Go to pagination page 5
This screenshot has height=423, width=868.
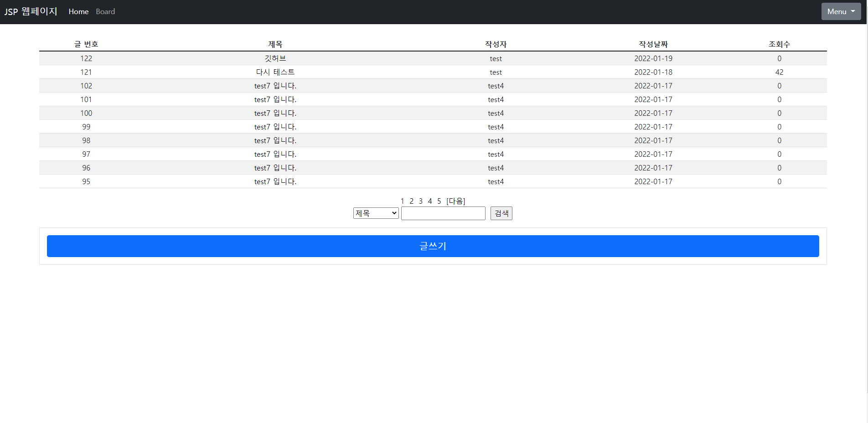pos(439,201)
